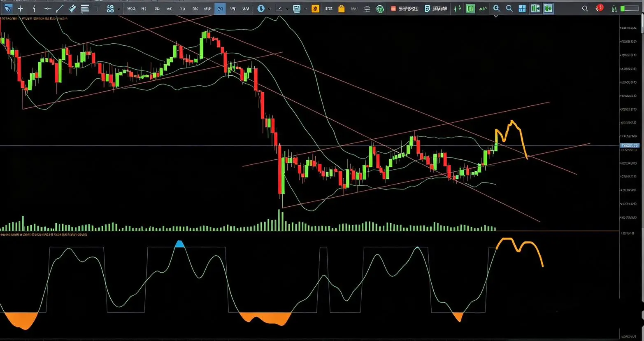The image size is (644, 341).
Task: Click the highlighted blue timeframe button
Action: click(x=220, y=8)
